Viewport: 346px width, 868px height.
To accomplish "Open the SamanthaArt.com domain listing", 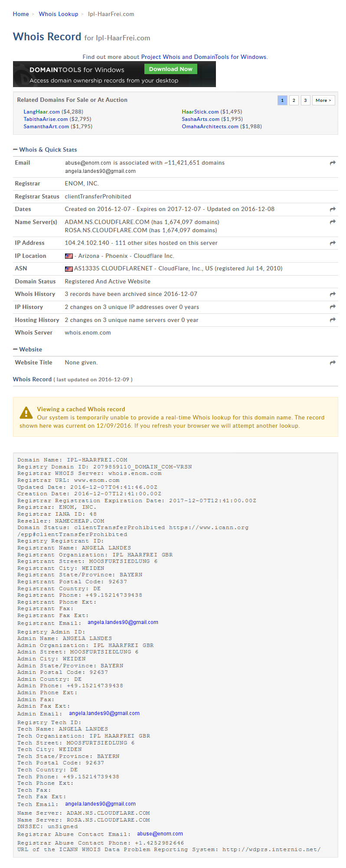I will click(46, 127).
